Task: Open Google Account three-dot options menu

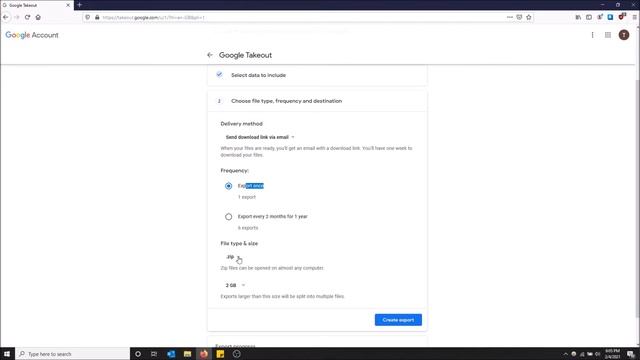Action: [592, 35]
